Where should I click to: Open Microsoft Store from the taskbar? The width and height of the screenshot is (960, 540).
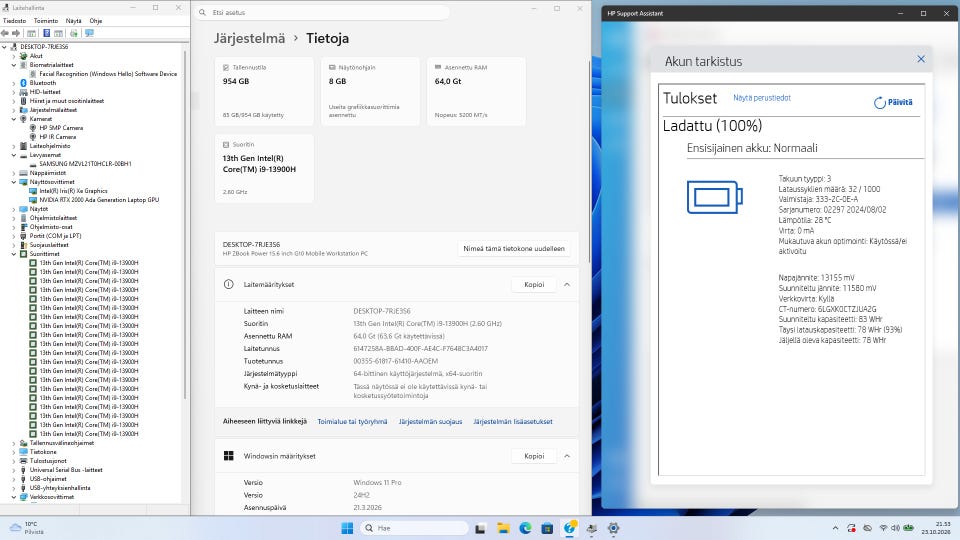547,528
